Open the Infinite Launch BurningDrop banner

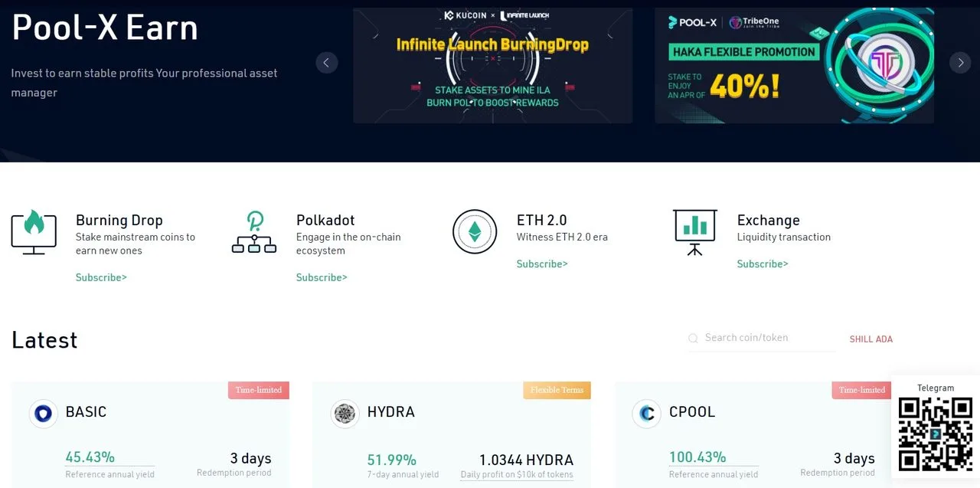(x=492, y=65)
